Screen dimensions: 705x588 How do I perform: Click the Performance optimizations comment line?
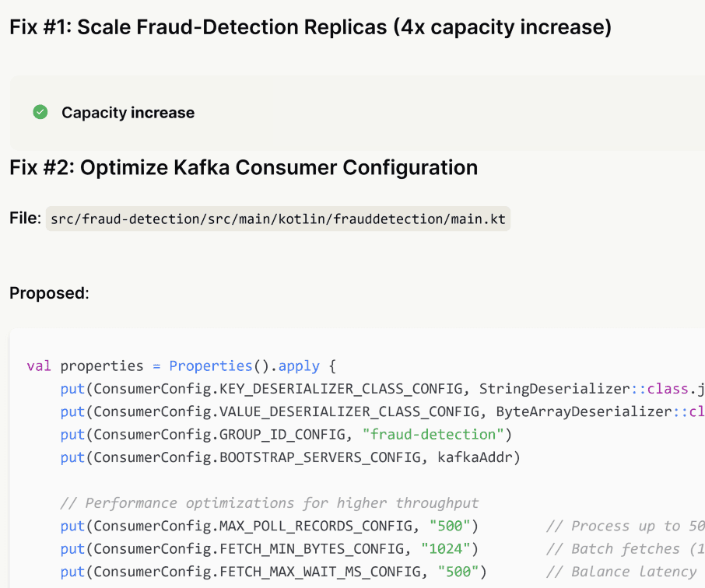(269, 503)
